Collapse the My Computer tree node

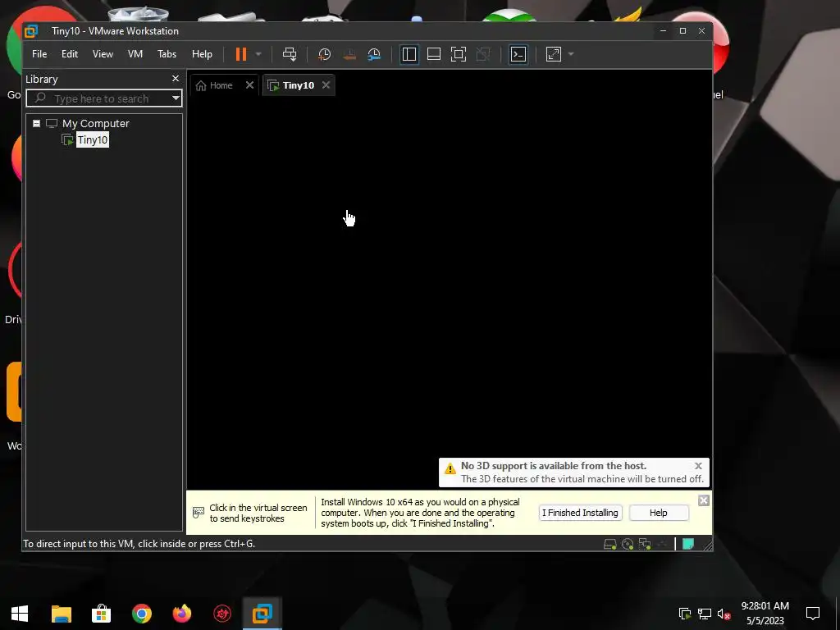tap(36, 123)
